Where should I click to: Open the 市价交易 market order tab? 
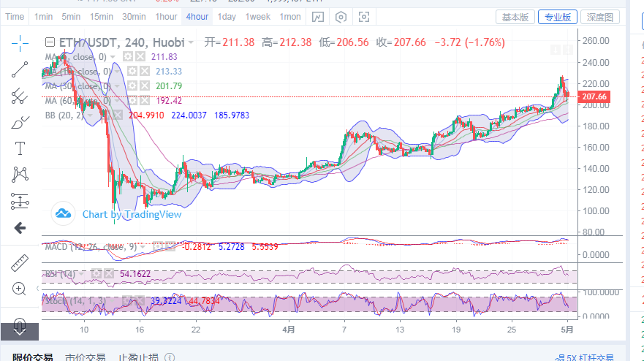[86, 357]
